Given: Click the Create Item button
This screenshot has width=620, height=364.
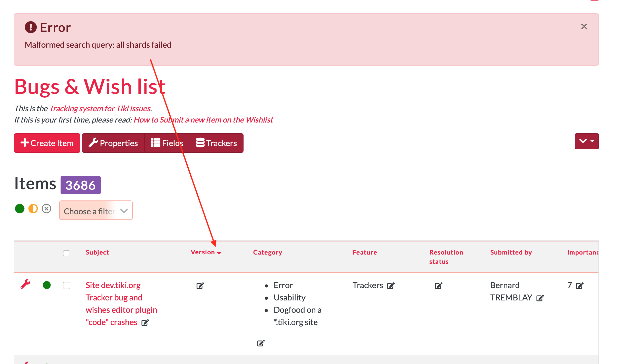Looking at the screenshot, I should coord(47,143).
